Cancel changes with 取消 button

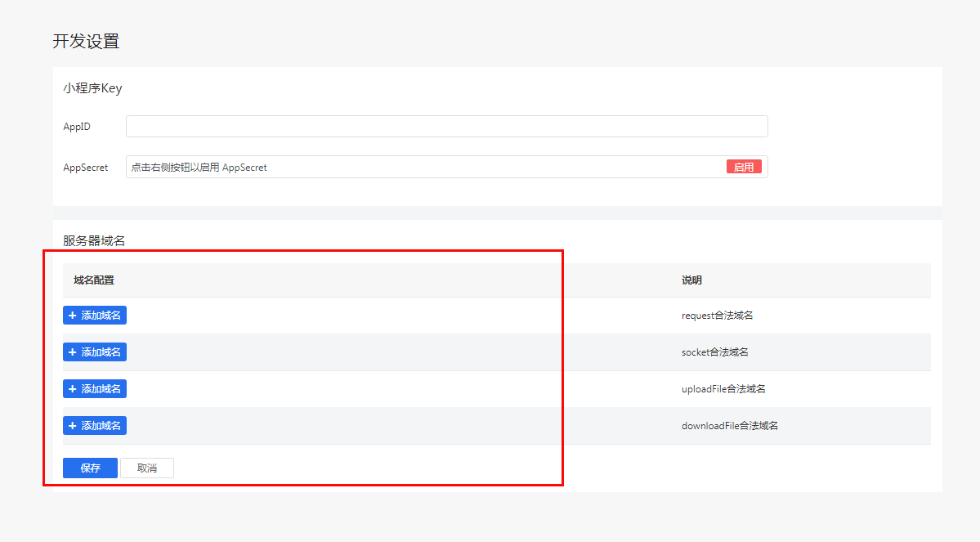tap(147, 468)
